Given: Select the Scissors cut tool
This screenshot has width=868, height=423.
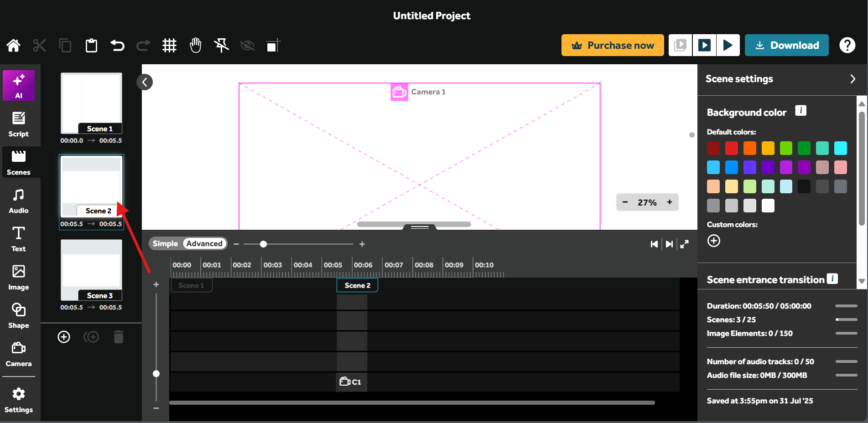Looking at the screenshot, I should click(39, 45).
